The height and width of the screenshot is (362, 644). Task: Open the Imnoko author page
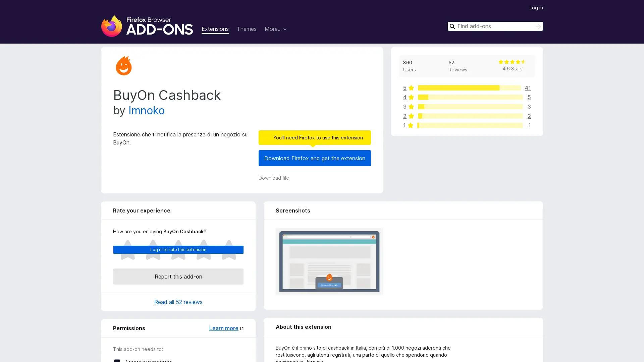click(147, 111)
